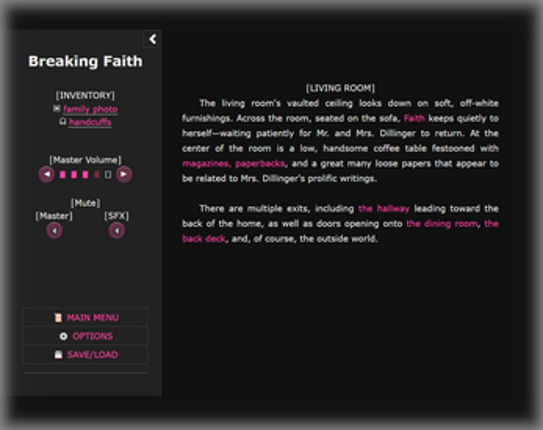The height and width of the screenshot is (430, 543).
Task: Open the MAIN MENU entry
Action: [86, 317]
